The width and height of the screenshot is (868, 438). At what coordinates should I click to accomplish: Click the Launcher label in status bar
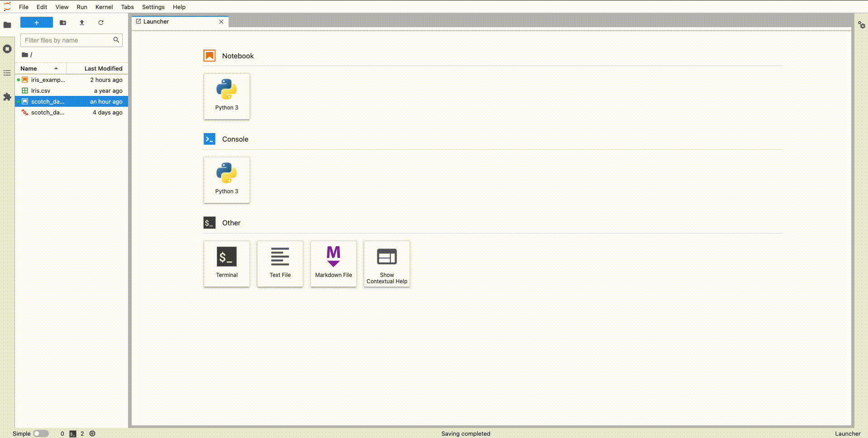848,433
